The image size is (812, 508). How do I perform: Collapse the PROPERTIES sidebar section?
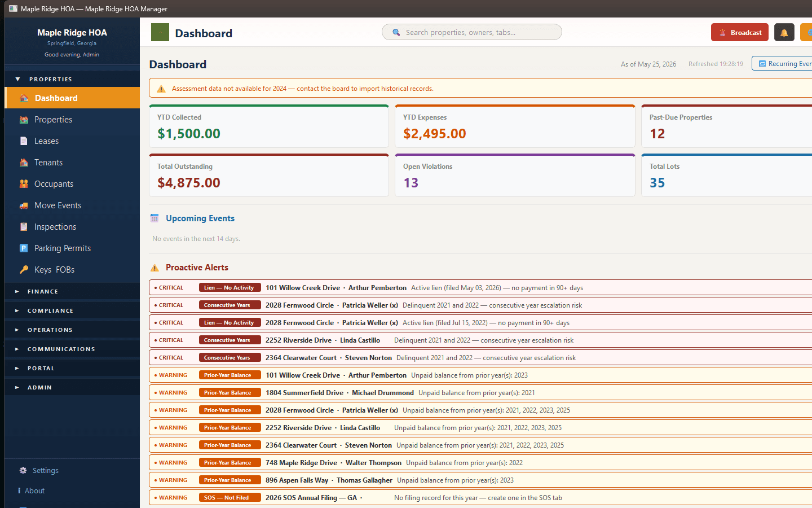click(x=72, y=79)
